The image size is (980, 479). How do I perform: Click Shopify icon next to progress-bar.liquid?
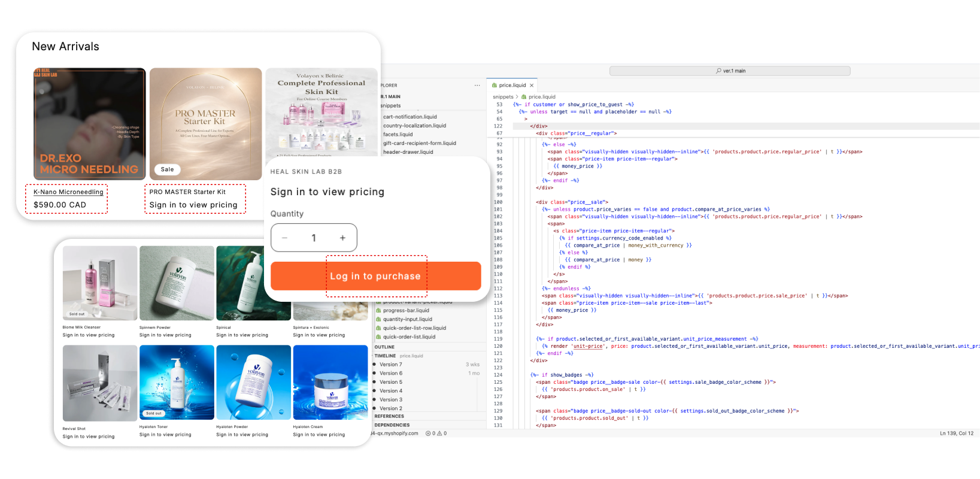(x=378, y=311)
